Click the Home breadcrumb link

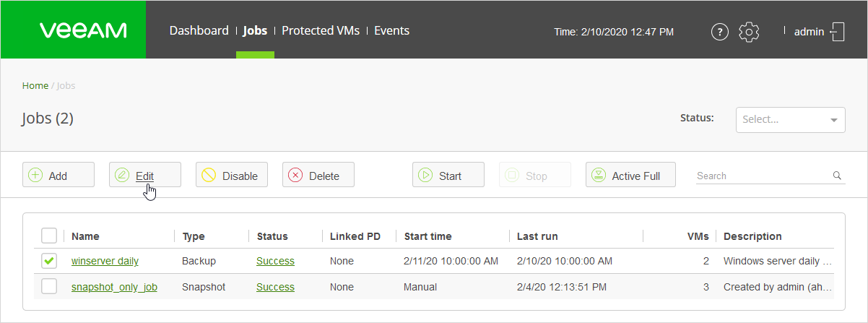pyautogui.click(x=35, y=85)
